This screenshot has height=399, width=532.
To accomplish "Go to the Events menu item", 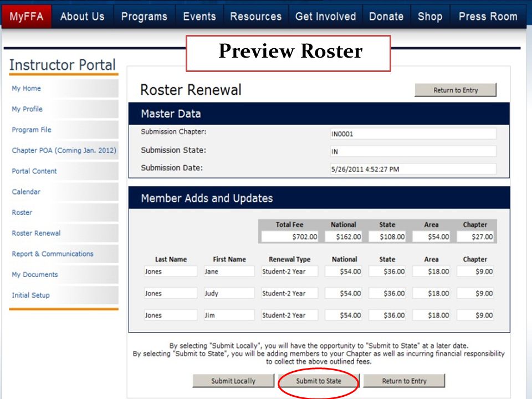I will click(199, 16).
